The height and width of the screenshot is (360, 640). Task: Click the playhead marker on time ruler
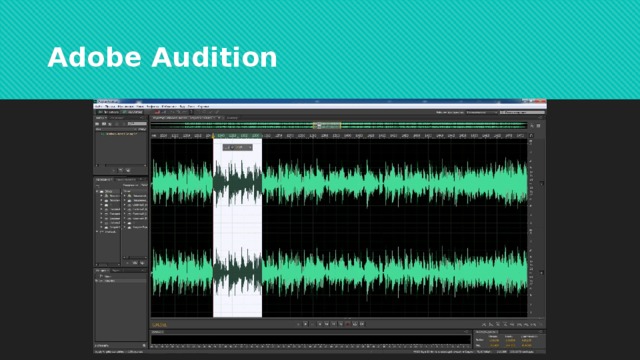[213, 136]
